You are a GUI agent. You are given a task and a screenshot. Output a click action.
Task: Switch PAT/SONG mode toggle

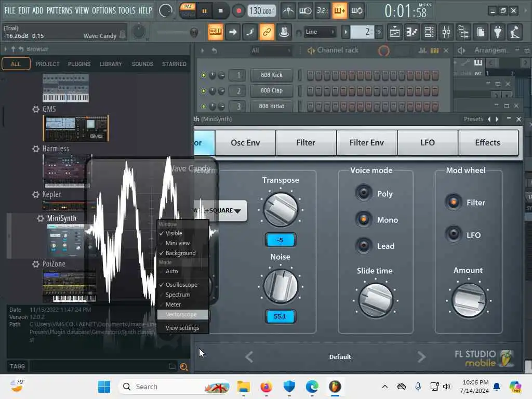[188, 11]
